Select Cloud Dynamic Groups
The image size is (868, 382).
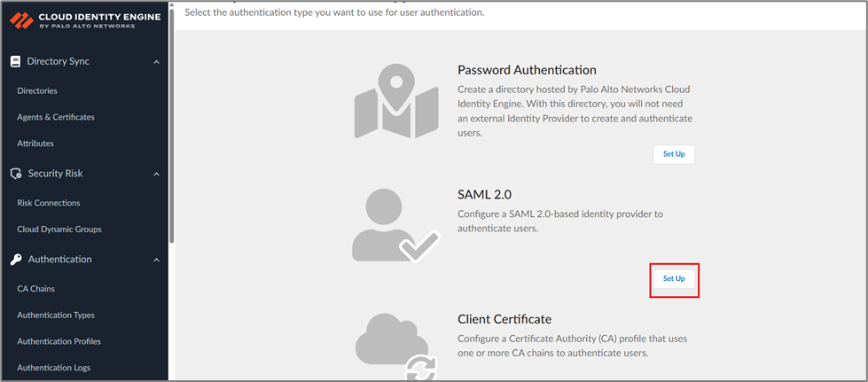tap(59, 230)
